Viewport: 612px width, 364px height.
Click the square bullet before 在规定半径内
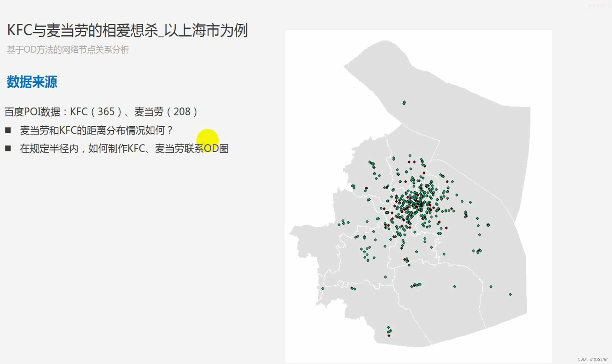[8, 148]
